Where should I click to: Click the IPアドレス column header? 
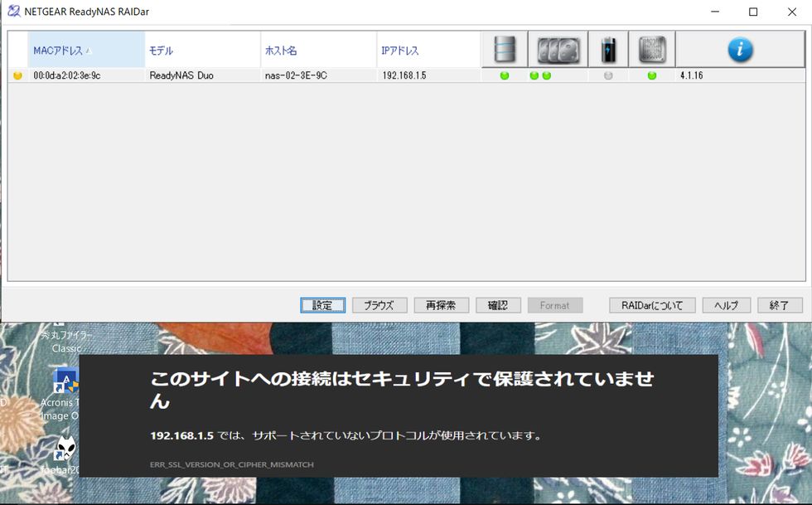coord(400,51)
